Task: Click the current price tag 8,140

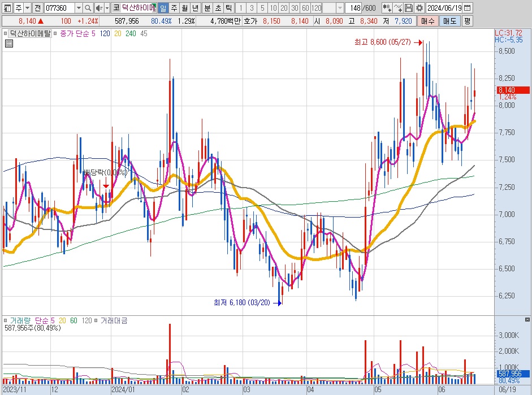Action: coord(513,90)
